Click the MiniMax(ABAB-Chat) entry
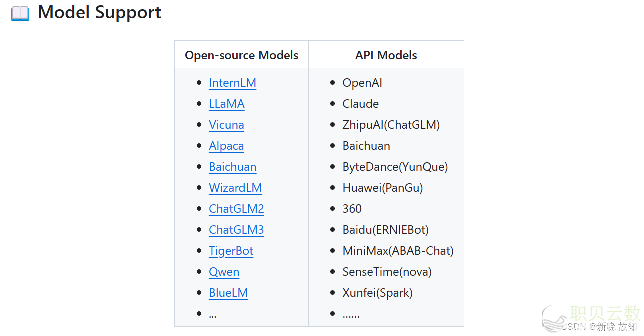644x336 pixels. pos(398,251)
